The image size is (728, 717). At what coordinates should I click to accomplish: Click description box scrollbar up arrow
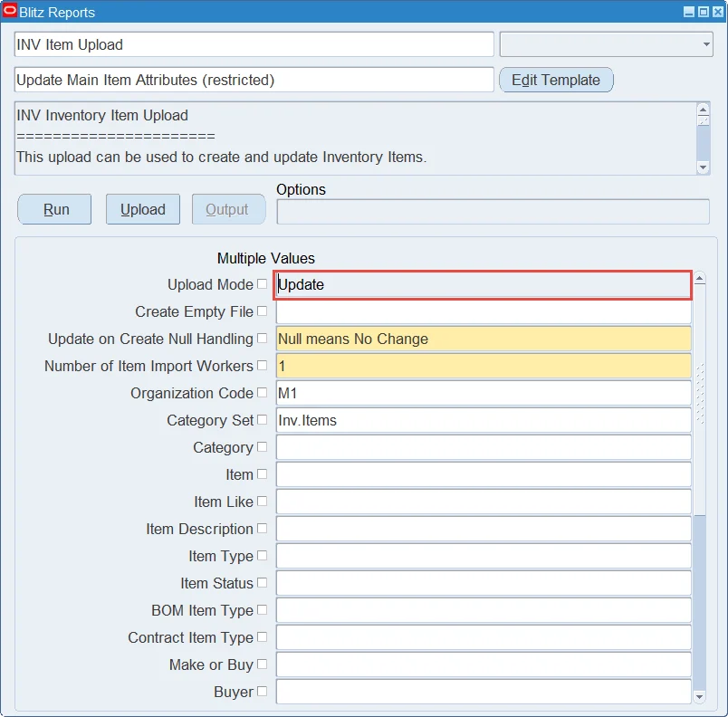coord(704,110)
